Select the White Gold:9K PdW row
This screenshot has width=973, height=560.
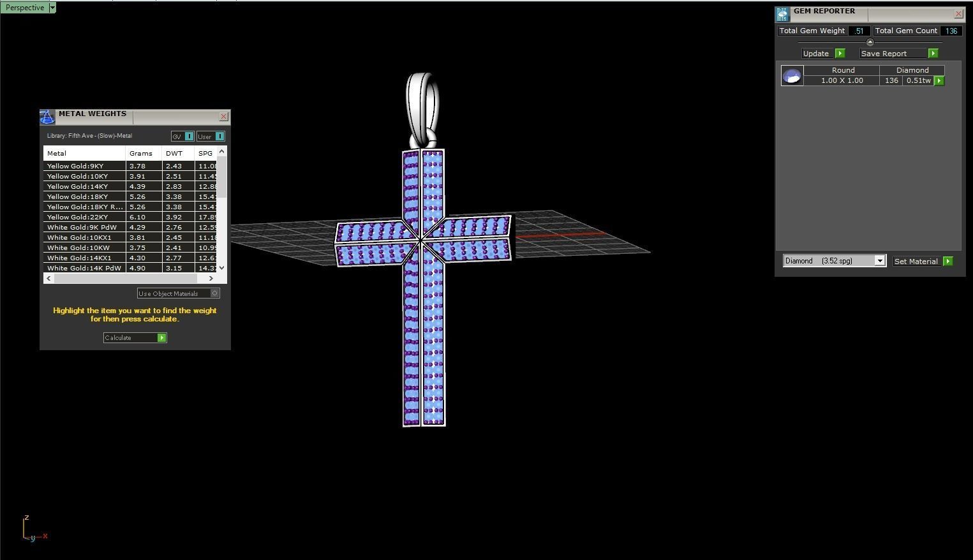click(131, 227)
